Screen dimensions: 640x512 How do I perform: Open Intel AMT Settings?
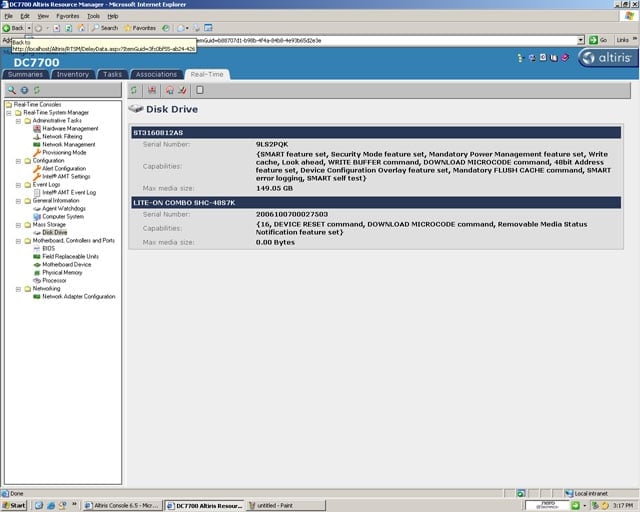click(x=66, y=176)
